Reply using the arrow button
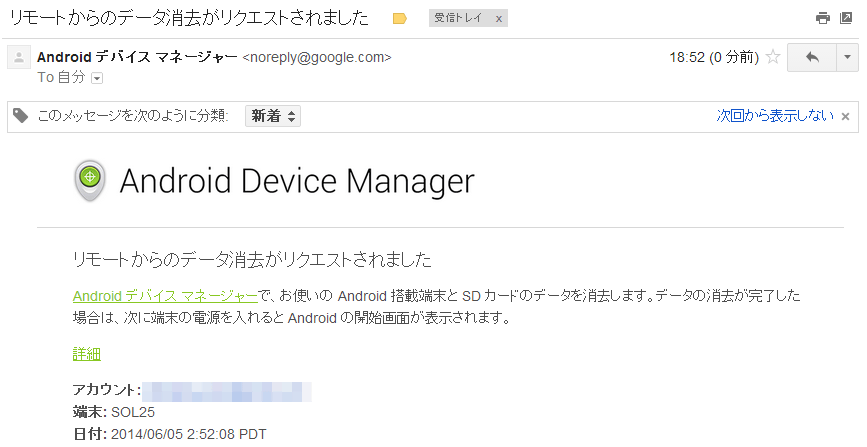 pos(812,57)
